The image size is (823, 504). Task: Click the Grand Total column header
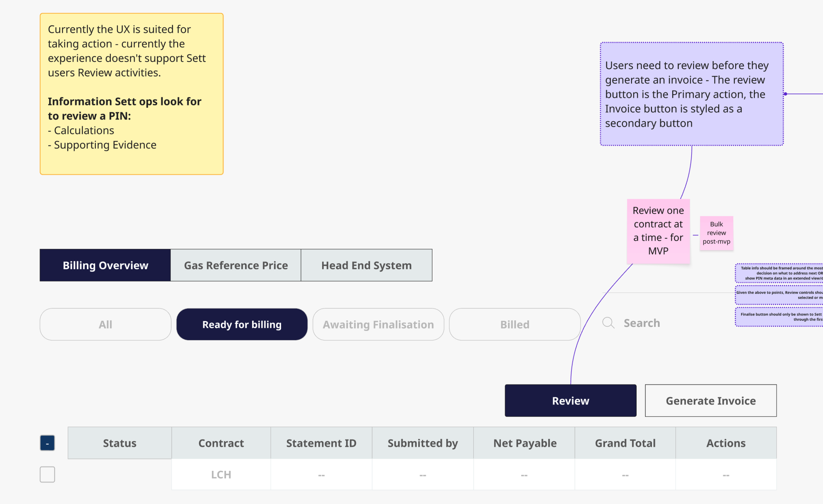(625, 443)
